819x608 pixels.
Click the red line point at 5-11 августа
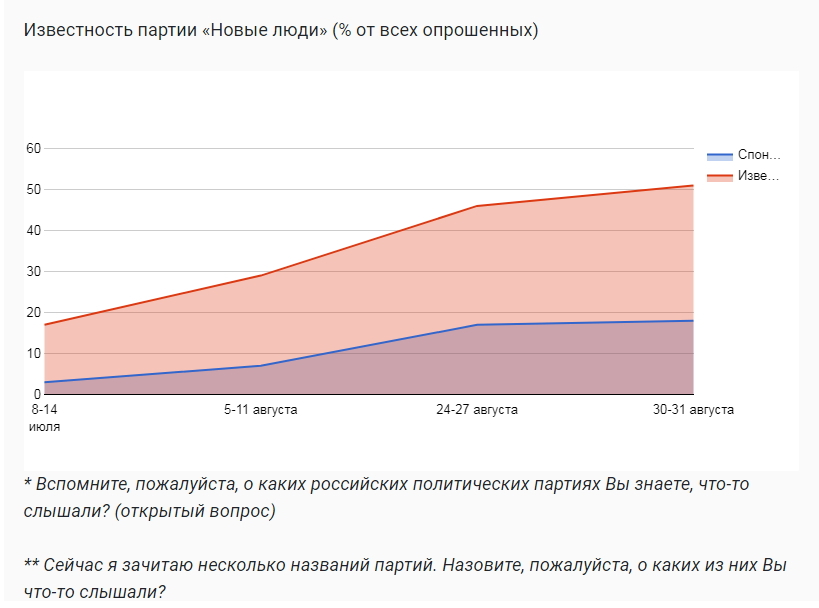261,275
